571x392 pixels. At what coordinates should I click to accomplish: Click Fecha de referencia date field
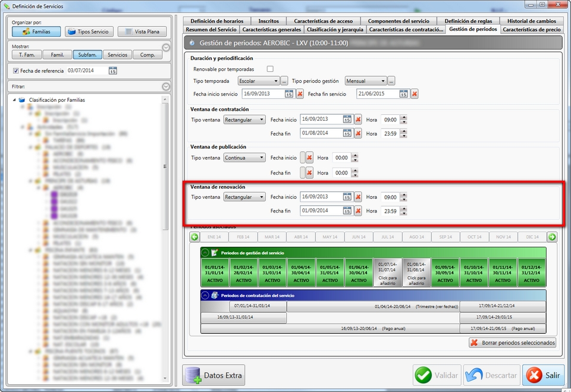[87, 71]
